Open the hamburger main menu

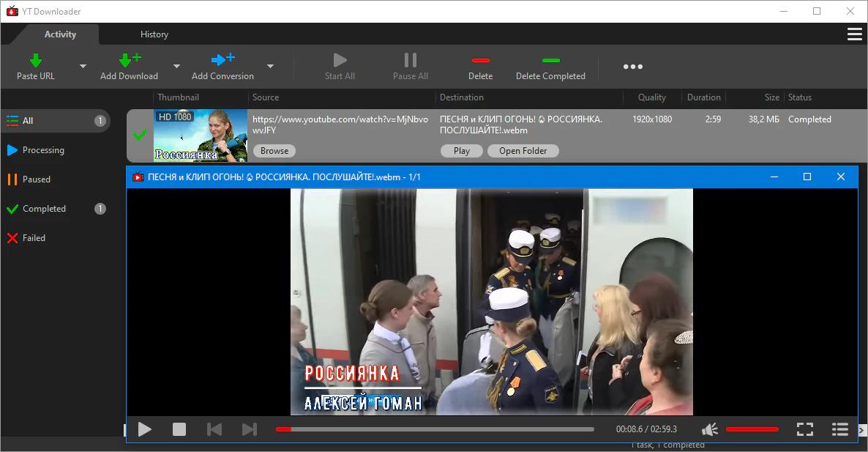click(x=854, y=34)
